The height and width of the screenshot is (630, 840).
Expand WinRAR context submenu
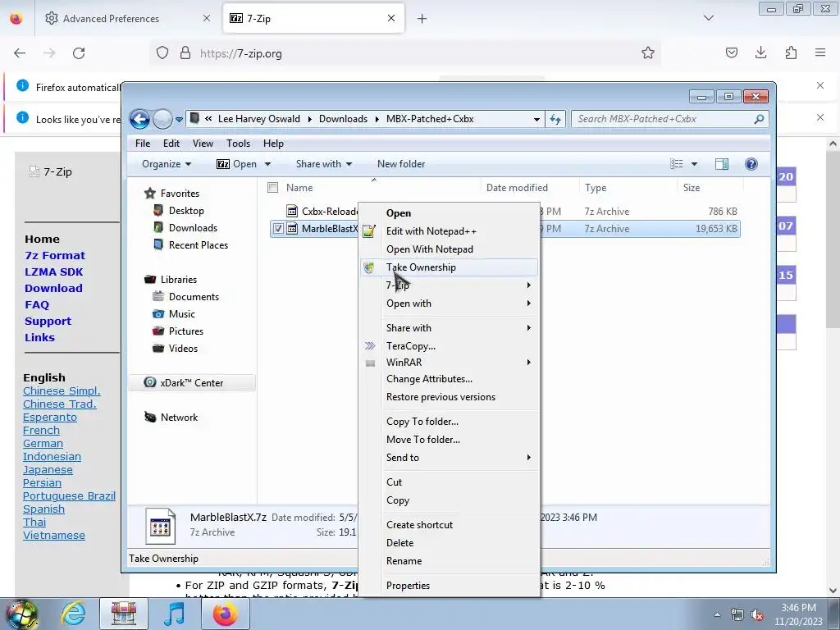pos(449,362)
